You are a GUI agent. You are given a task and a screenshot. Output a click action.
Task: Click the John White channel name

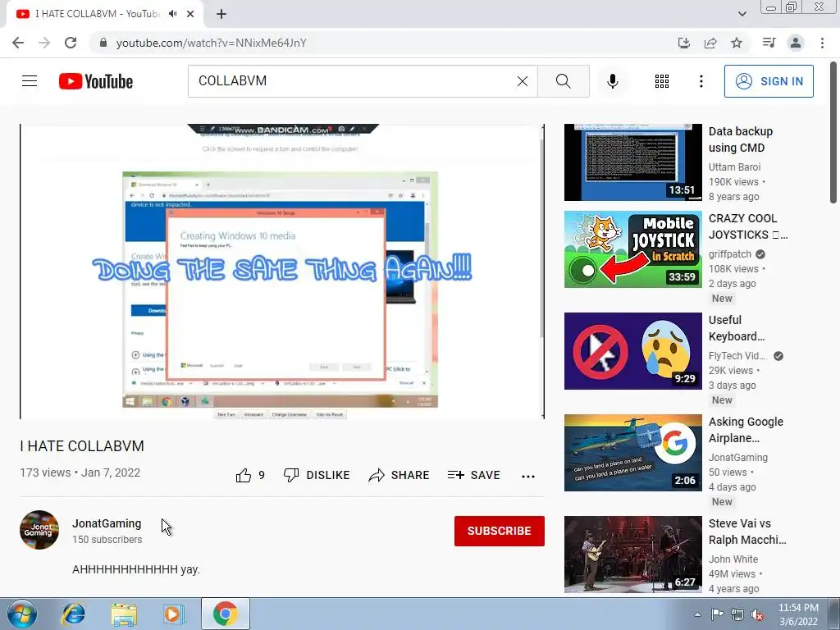point(733,559)
